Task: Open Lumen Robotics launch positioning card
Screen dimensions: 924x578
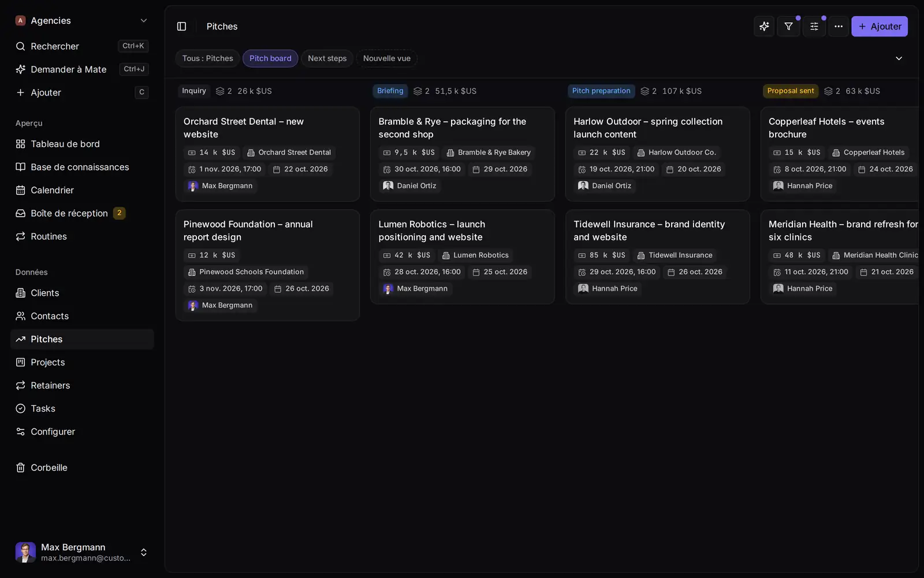Action: click(x=462, y=257)
